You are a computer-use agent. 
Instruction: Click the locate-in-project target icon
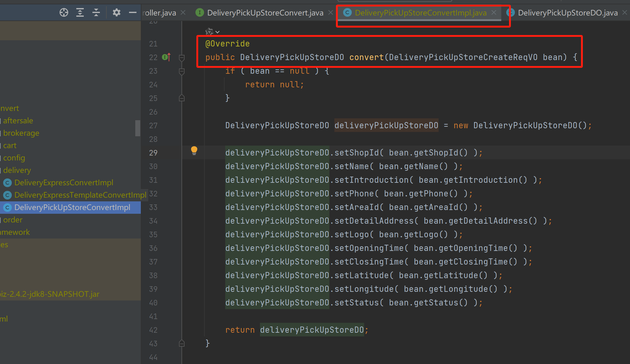[64, 12]
